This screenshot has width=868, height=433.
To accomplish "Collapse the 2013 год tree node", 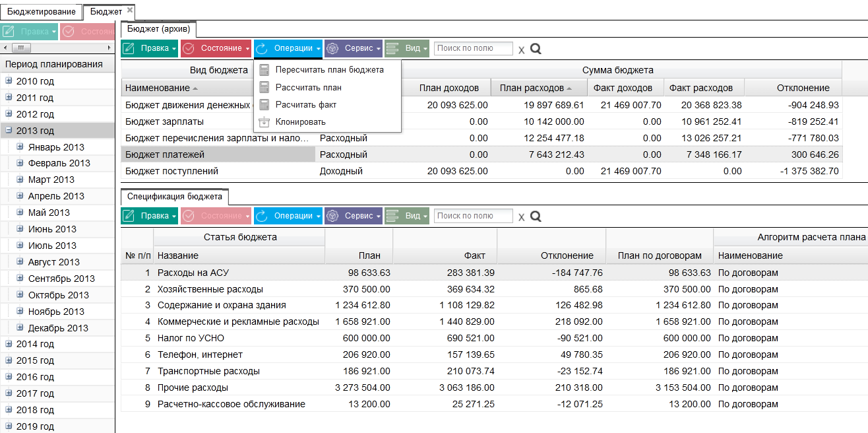I will [9, 130].
